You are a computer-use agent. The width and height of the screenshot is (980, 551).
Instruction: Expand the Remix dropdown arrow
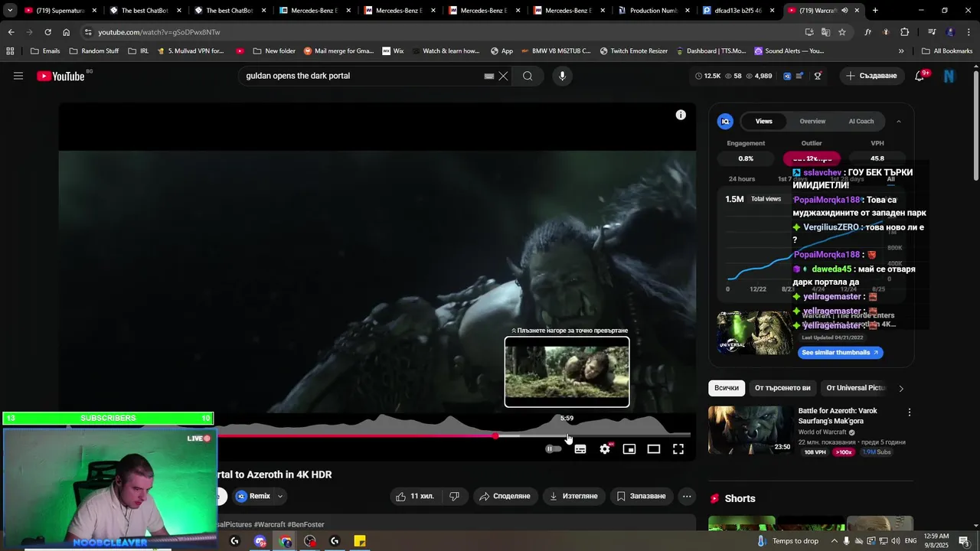(x=280, y=496)
